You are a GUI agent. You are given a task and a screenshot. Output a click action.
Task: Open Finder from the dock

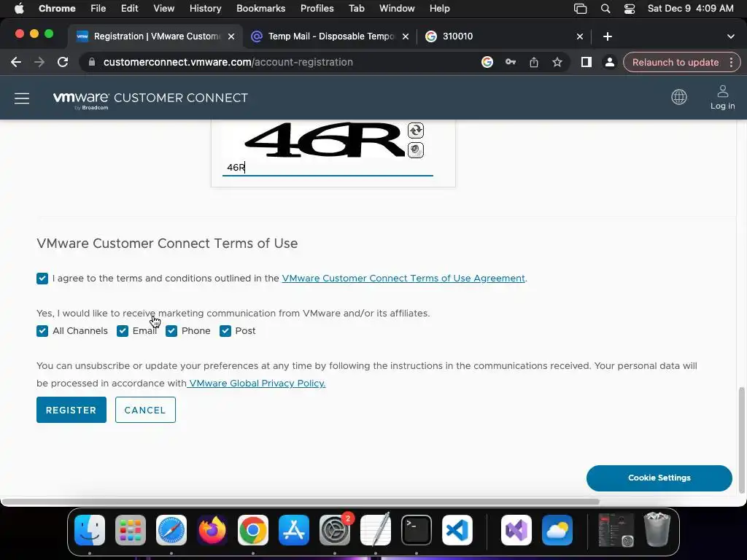pos(90,530)
